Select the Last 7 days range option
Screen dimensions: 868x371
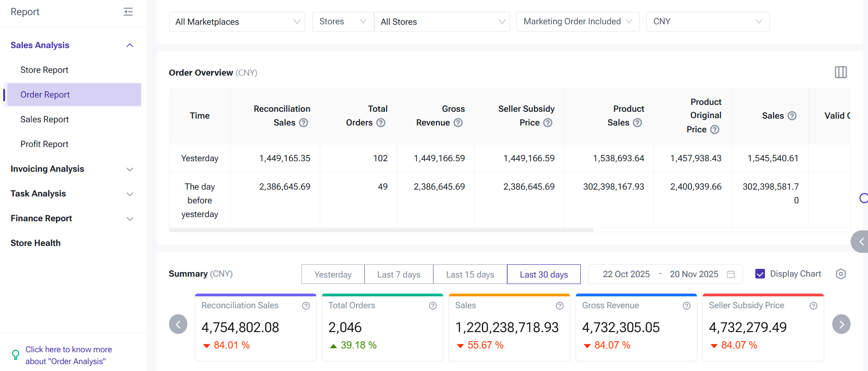pos(399,274)
